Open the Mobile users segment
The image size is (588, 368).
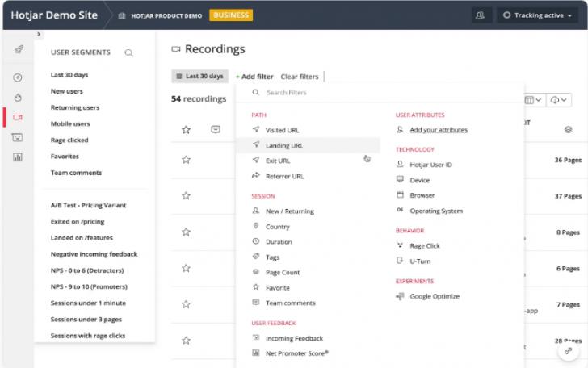[x=70, y=123]
